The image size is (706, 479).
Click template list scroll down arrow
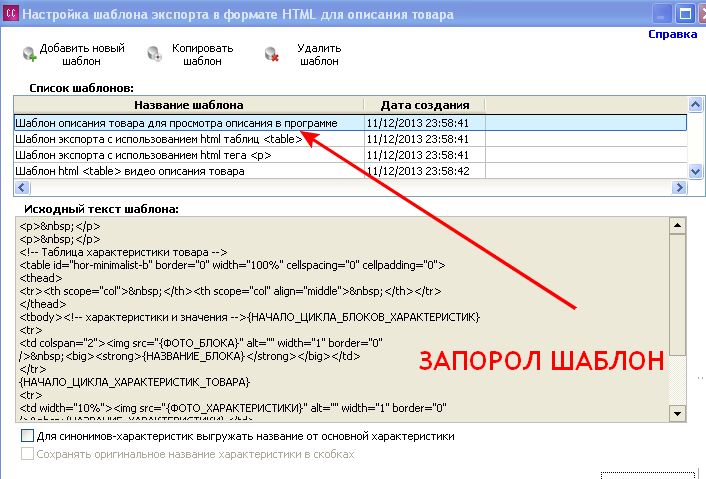coord(695,172)
